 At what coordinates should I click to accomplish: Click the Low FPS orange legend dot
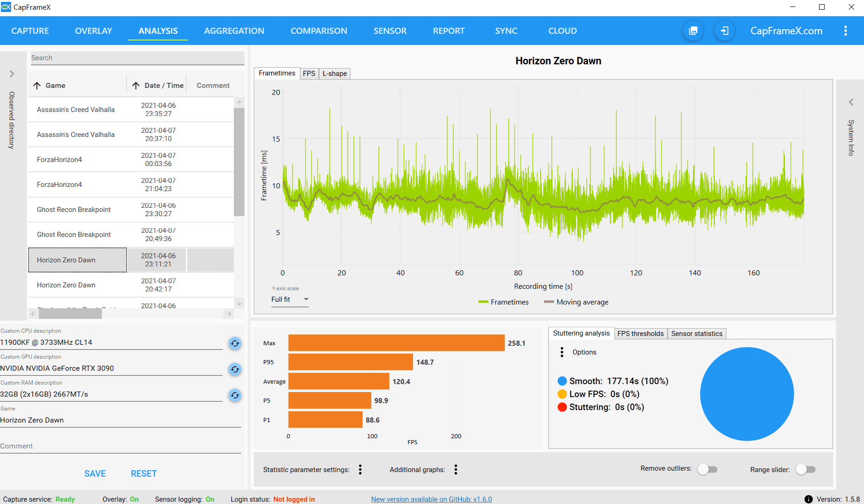[562, 394]
